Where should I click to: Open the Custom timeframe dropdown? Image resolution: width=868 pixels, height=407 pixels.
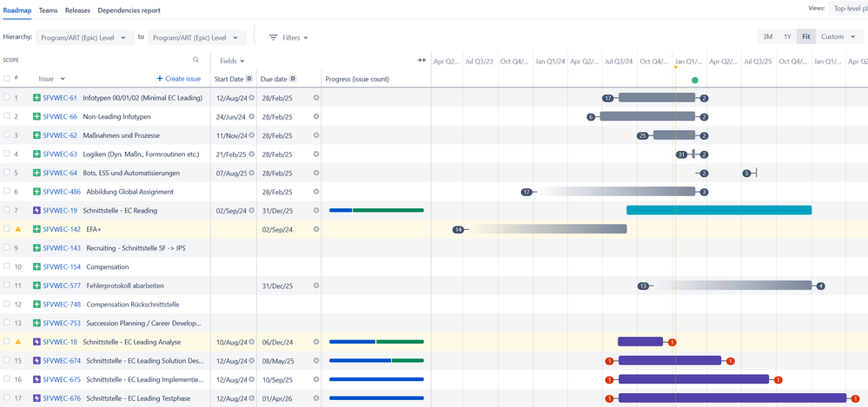click(x=838, y=37)
